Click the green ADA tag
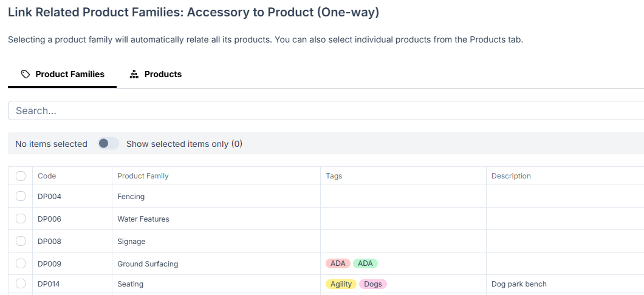The width and height of the screenshot is (644, 295). point(365,263)
